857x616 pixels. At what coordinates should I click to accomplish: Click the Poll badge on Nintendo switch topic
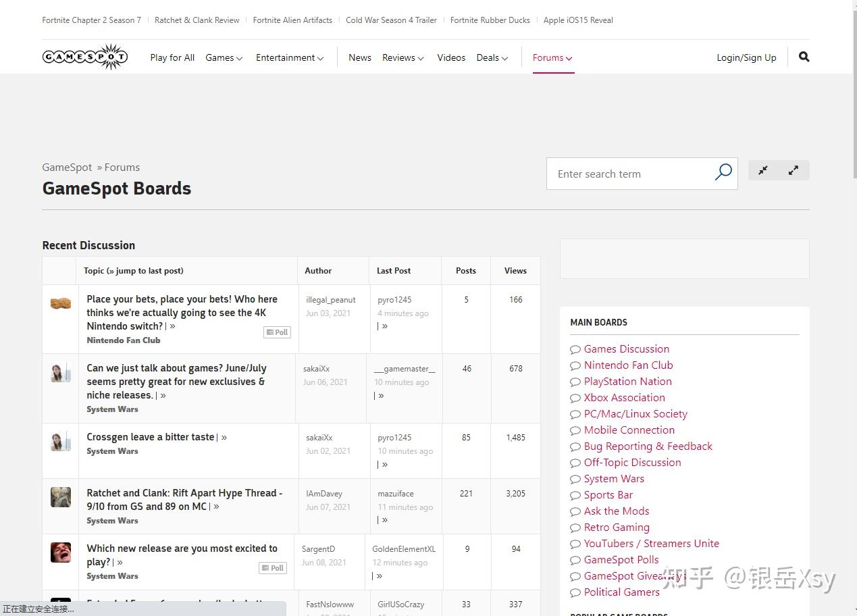click(277, 332)
